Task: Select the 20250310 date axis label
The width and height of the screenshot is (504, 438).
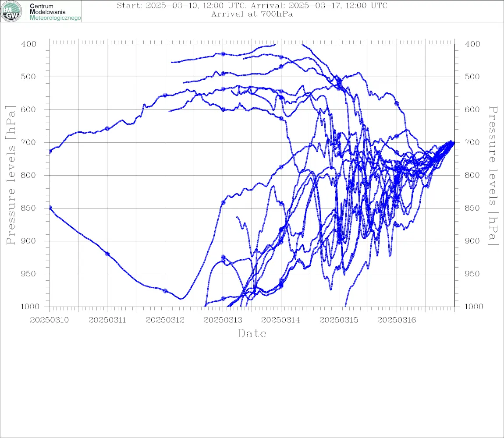Action: pyautogui.click(x=49, y=320)
